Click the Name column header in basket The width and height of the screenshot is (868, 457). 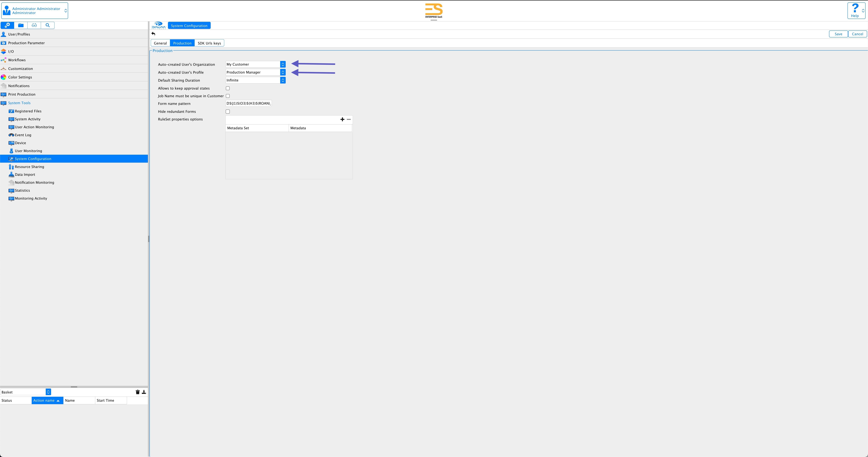pyautogui.click(x=79, y=401)
